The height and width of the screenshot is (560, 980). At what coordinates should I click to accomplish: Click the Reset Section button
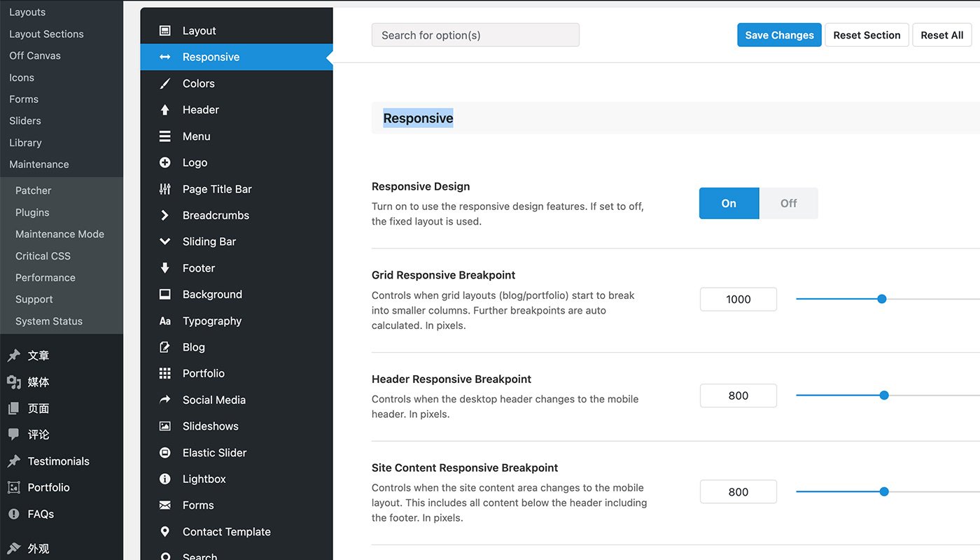point(867,35)
